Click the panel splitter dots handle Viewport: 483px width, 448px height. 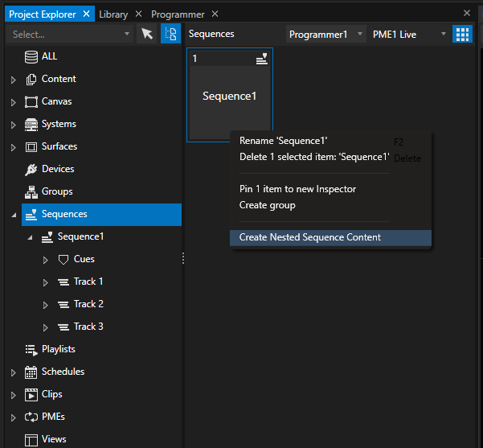pos(183,258)
